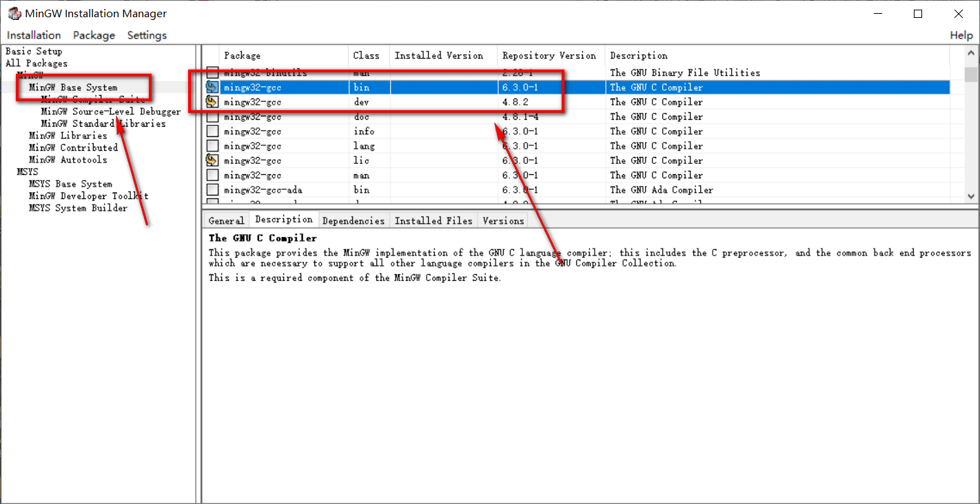Close the MinGW Installation Manager window

(x=959, y=14)
